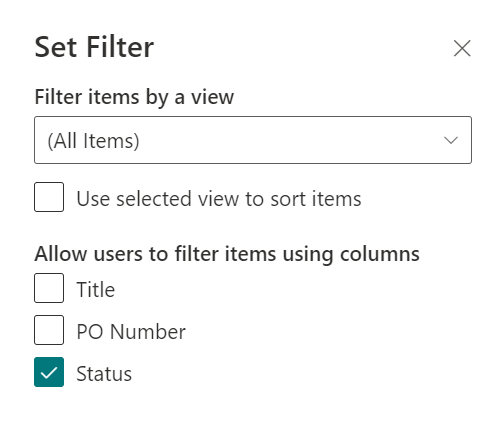The width and height of the screenshot is (504, 421).
Task: Open the "Filter items by a view" dropdown
Action: point(253,140)
